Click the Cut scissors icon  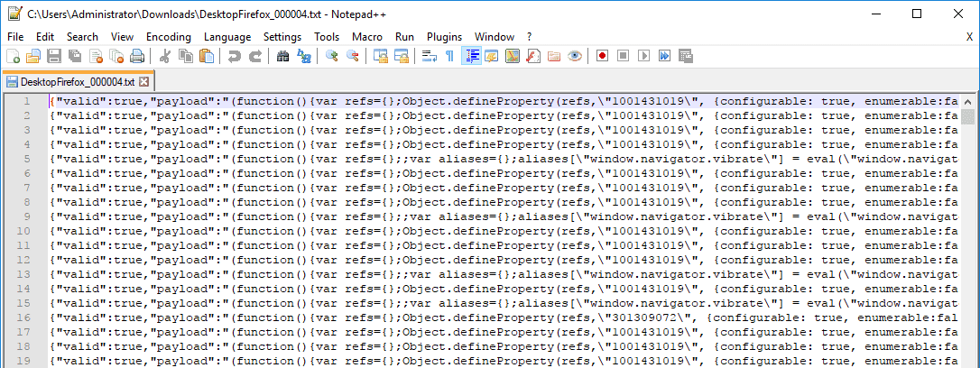[165, 56]
